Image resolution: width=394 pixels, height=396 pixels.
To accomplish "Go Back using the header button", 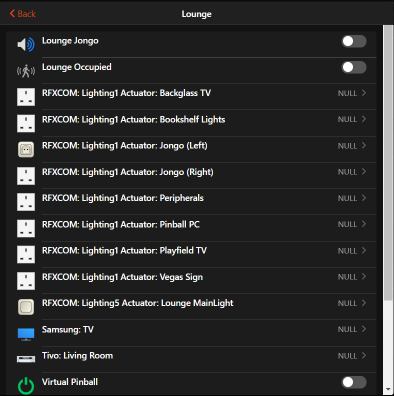I will point(23,14).
